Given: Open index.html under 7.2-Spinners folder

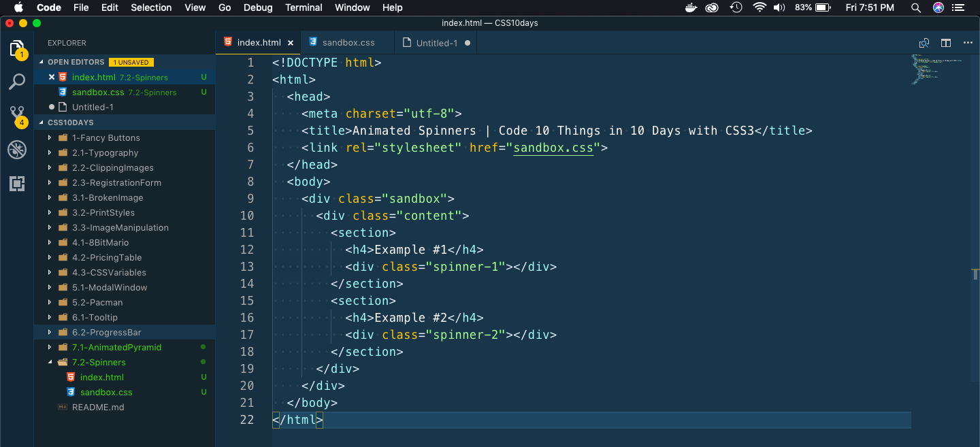Looking at the screenshot, I should [x=125, y=377].
